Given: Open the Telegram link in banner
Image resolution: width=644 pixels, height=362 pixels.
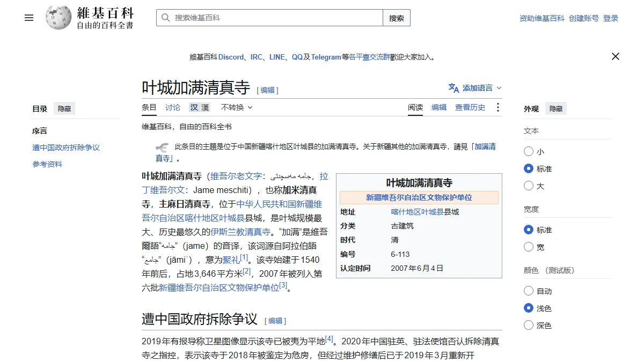Looking at the screenshot, I should [x=326, y=57].
